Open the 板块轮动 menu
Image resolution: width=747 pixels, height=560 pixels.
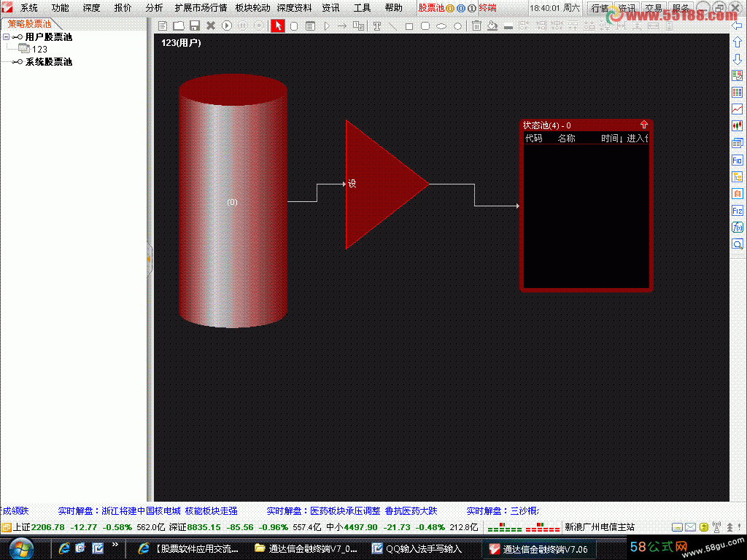point(252,8)
